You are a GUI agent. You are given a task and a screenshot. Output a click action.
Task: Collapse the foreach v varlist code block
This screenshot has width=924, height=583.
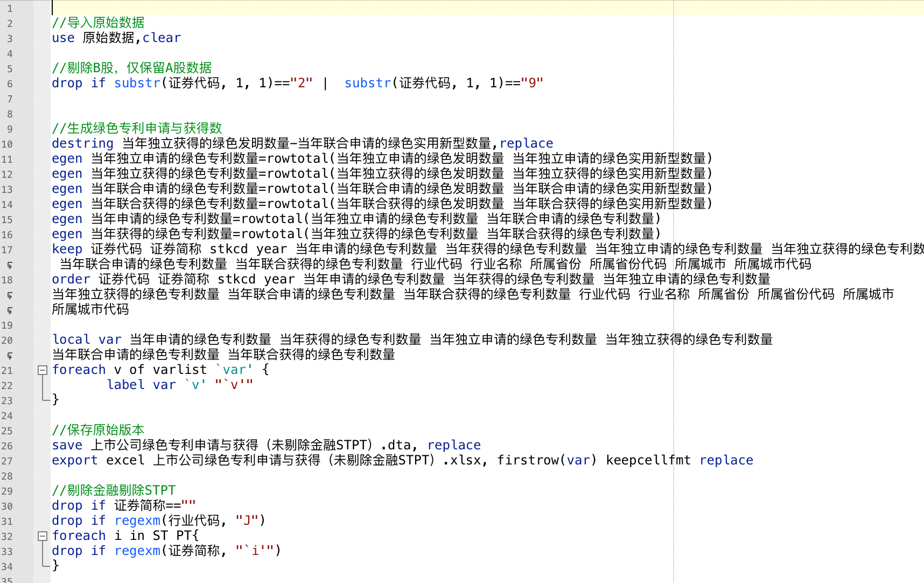coord(42,370)
